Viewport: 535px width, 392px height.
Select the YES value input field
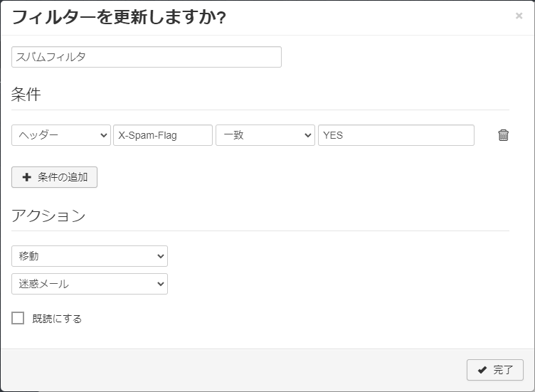tap(396, 135)
